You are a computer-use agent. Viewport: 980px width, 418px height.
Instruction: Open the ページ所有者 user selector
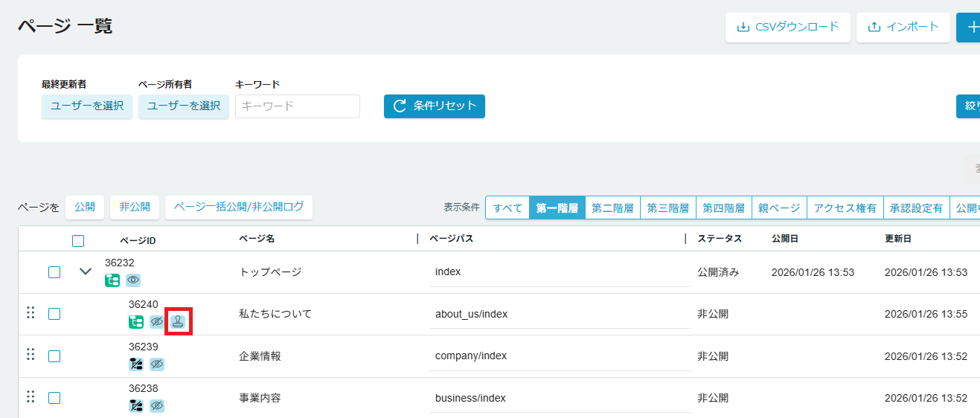click(x=184, y=106)
